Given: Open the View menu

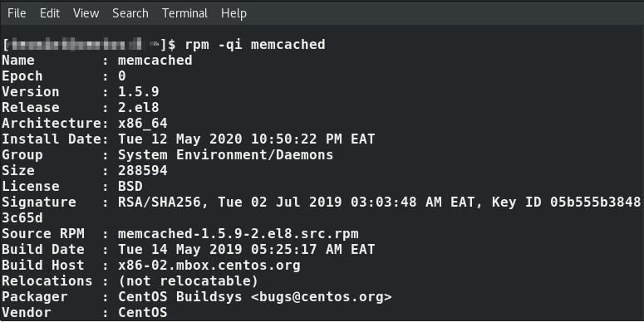Looking at the screenshot, I should (86, 13).
